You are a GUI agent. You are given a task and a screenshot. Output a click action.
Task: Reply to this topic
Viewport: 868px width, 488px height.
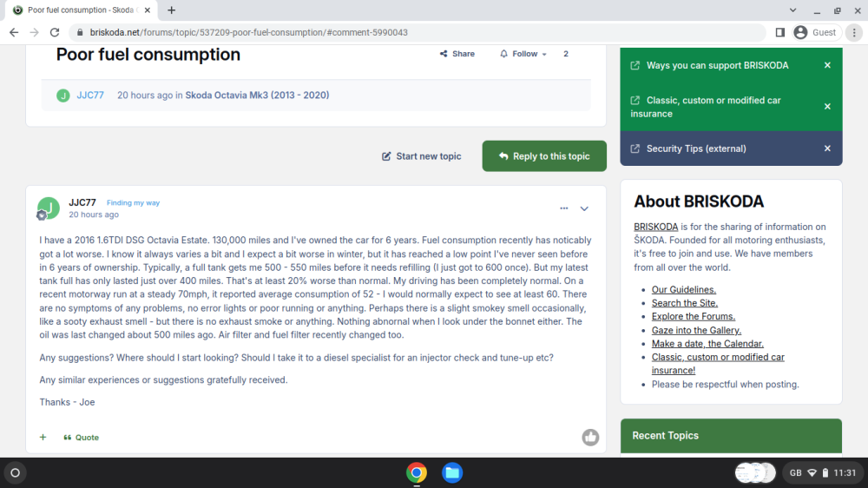[x=544, y=156]
